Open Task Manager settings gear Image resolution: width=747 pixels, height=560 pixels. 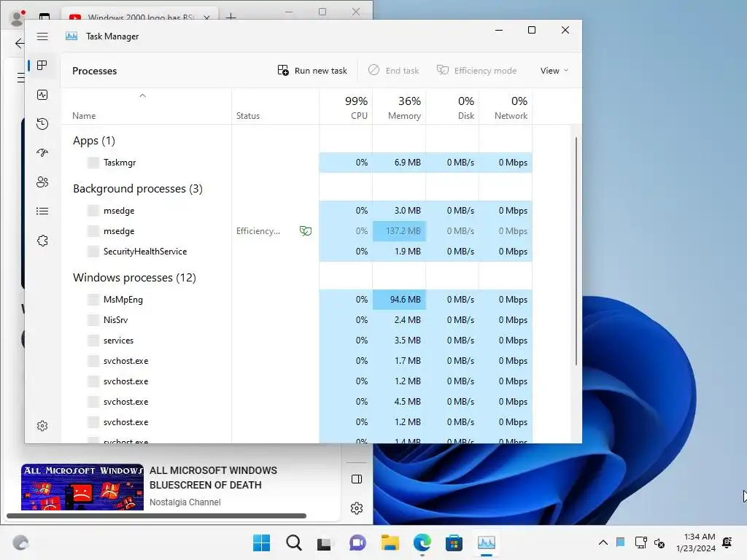point(42,426)
